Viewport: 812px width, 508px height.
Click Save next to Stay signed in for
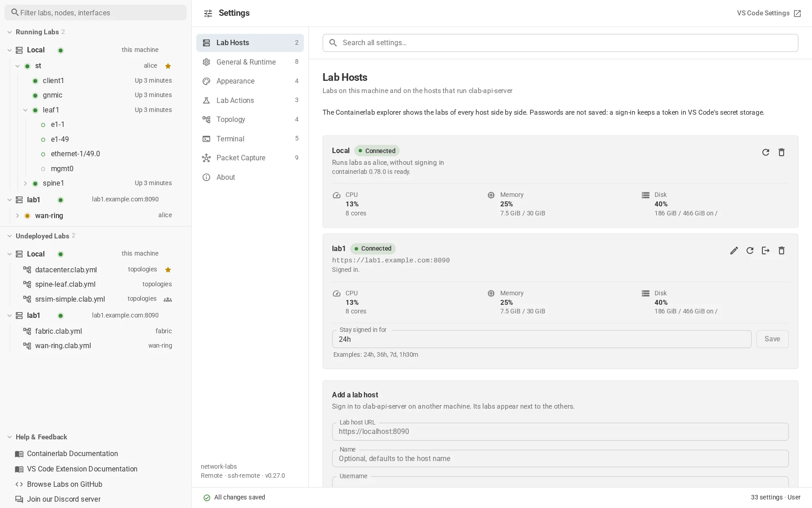coord(772,339)
